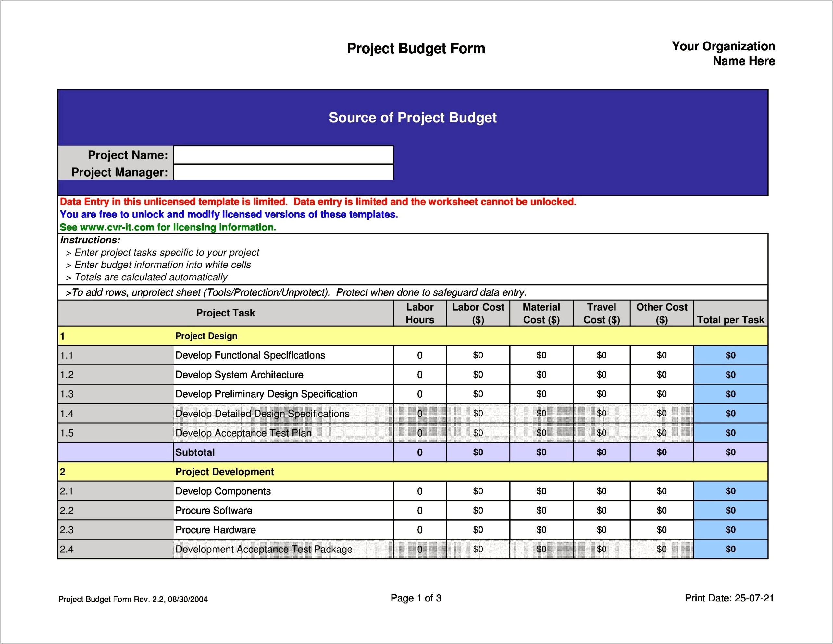Click Develop Acceptance Test Plan cell
Viewport: 833px width, 644px height.
283,433
